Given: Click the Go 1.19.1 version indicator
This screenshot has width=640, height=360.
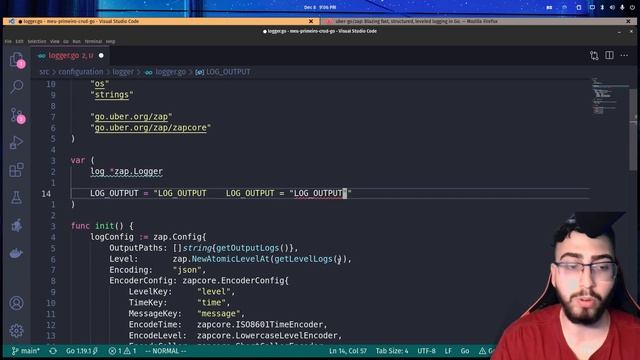Looking at the screenshot, I should tap(82, 351).
